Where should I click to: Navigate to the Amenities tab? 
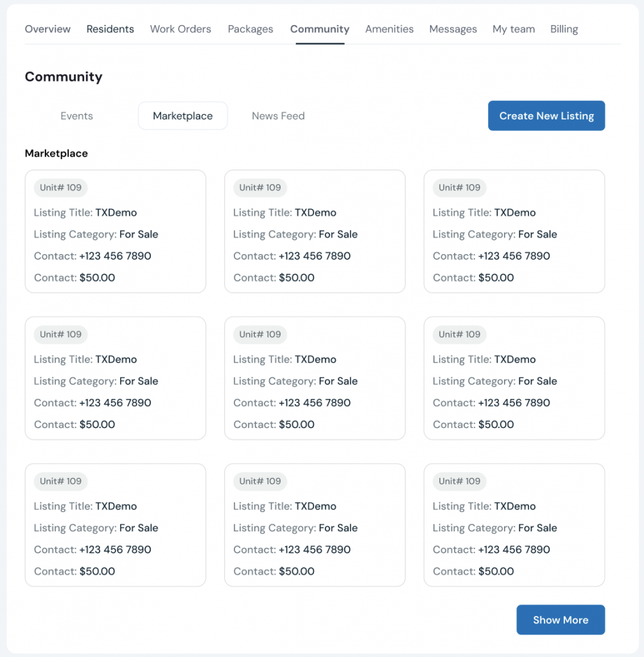point(389,29)
